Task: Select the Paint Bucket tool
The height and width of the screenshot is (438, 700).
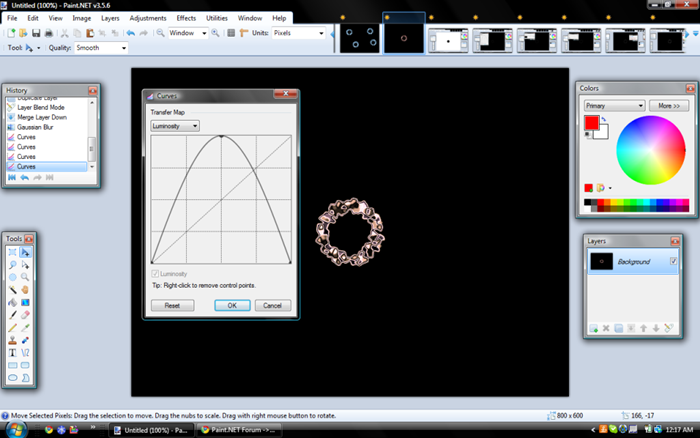Action: [12, 302]
